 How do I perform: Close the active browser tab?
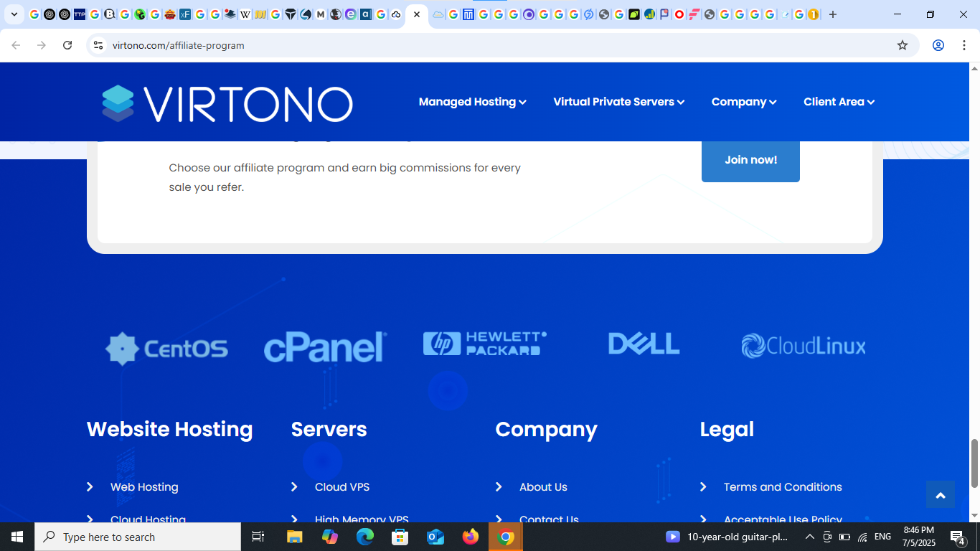tap(417, 14)
